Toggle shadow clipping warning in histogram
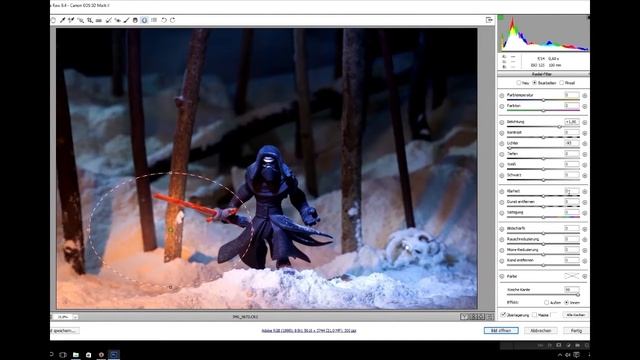The height and width of the screenshot is (360, 640). coord(500,18)
